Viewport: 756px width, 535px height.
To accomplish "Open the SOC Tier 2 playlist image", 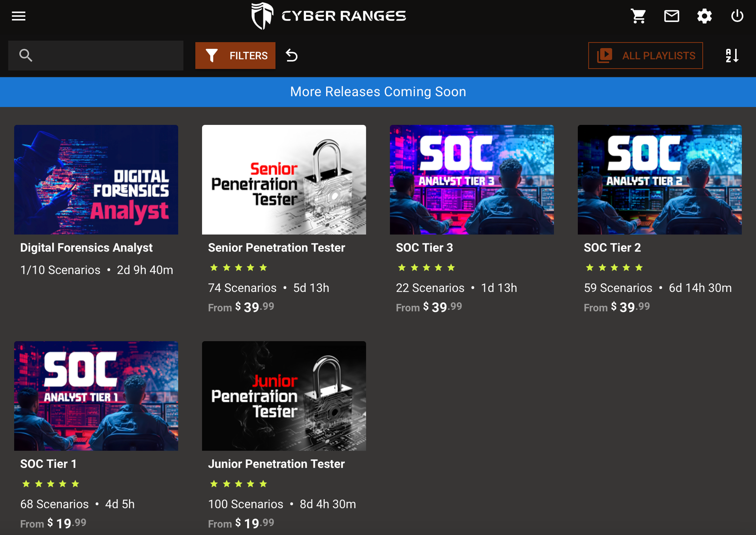I will tap(660, 179).
